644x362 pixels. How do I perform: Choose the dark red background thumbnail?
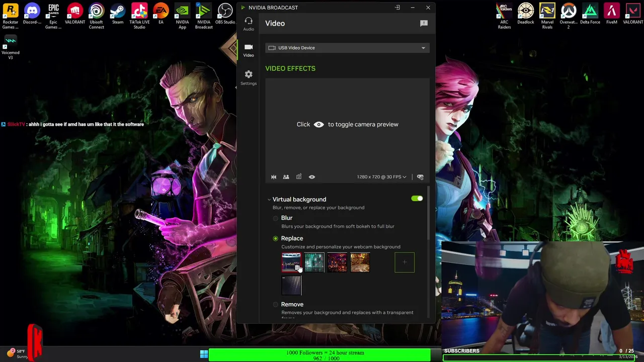(337, 262)
